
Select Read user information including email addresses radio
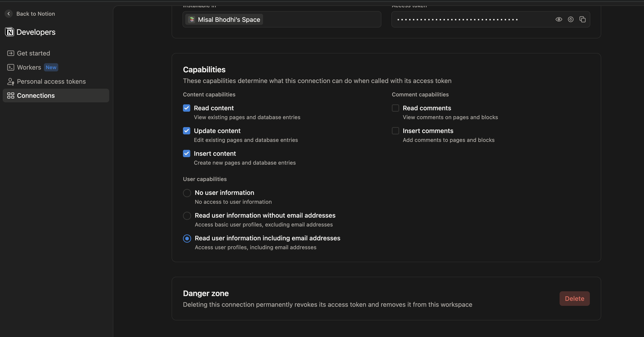tap(187, 238)
